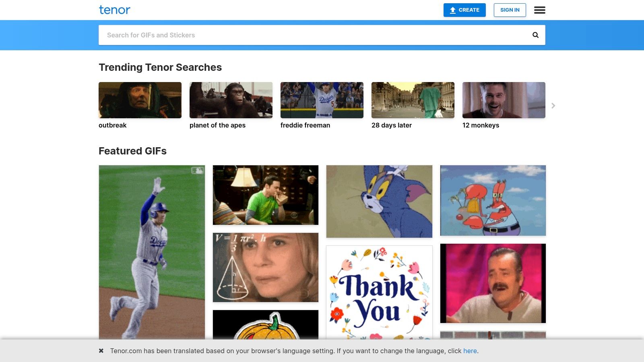The image size is (644, 362).
Task: Open the '28 days later' trending search
Action: (413, 100)
